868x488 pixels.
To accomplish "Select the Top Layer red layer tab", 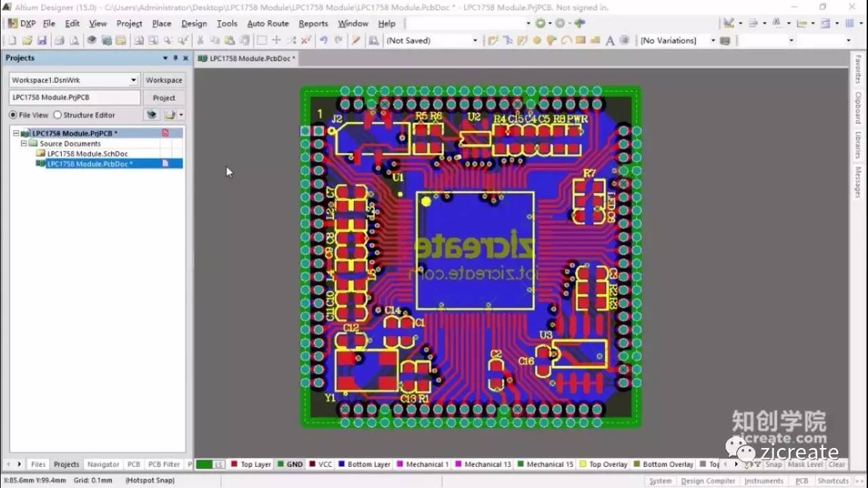I will click(250, 465).
